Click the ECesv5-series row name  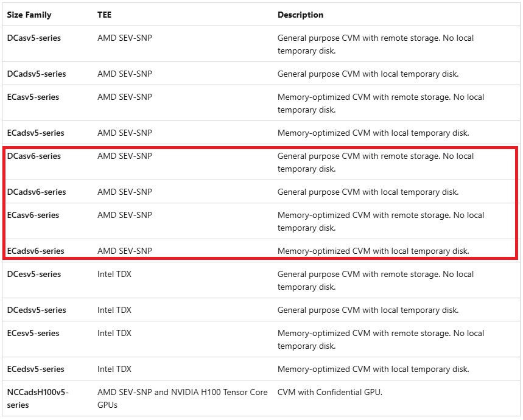[x=33, y=333]
